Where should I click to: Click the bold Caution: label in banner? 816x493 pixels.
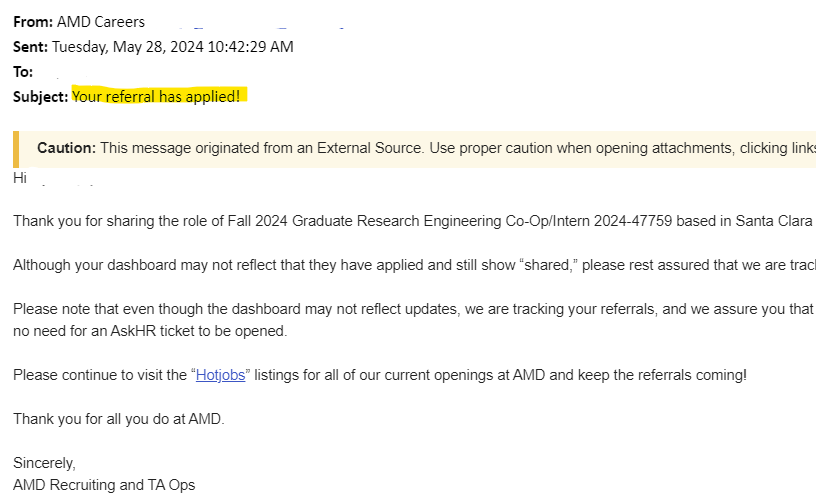(66, 148)
